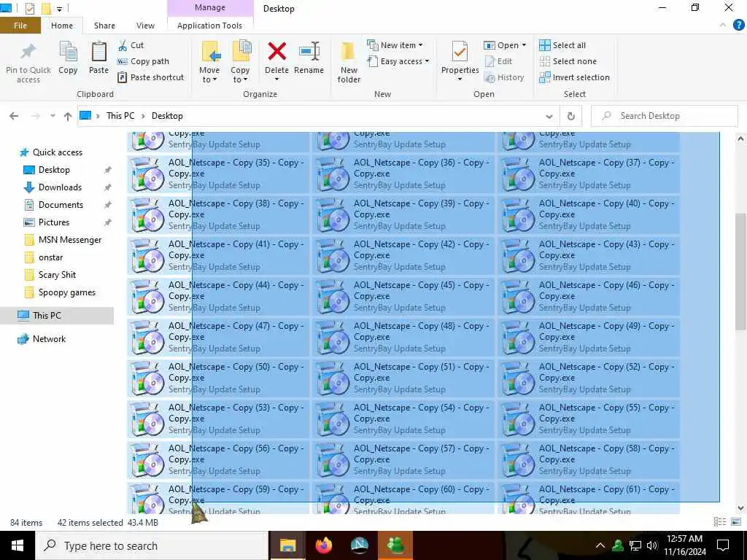Expand the Open dropdown arrow

(524, 45)
